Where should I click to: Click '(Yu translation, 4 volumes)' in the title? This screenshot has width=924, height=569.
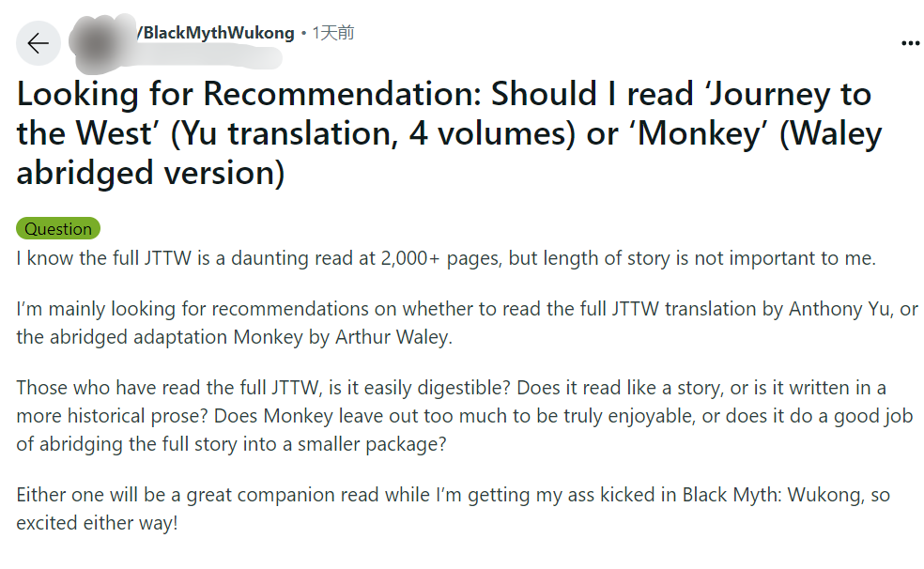[x=373, y=133]
